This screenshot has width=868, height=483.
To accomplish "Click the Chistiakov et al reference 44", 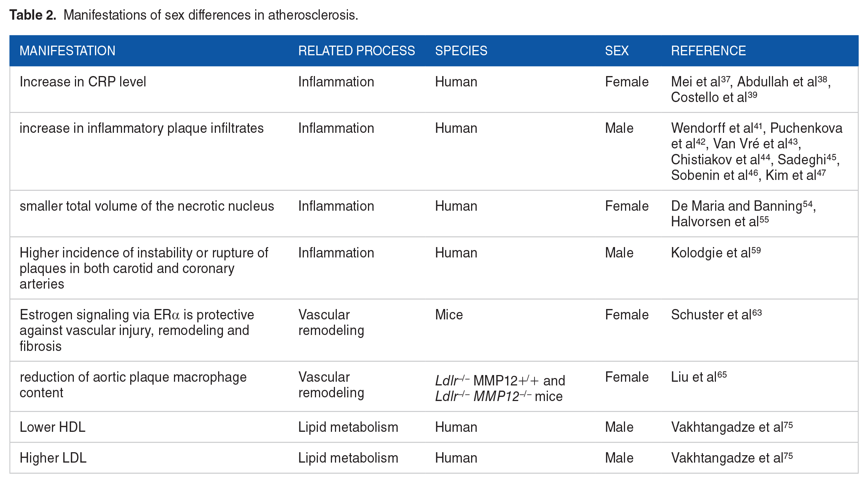I will [x=720, y=160].
